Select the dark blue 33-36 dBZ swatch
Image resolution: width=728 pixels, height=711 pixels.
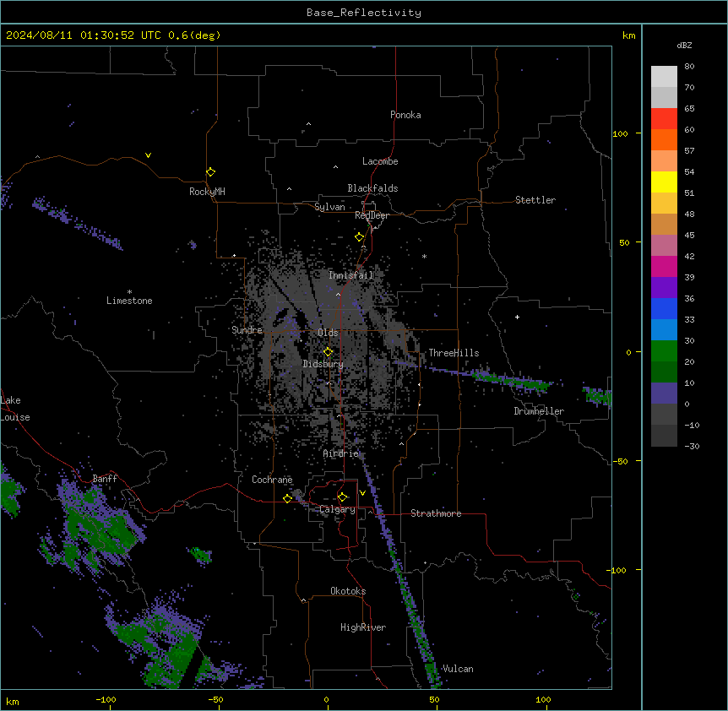click(664, 308)
